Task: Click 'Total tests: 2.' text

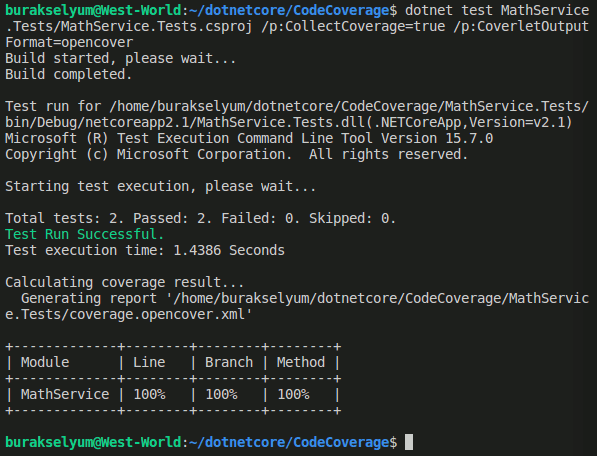Action: [64, 218]
